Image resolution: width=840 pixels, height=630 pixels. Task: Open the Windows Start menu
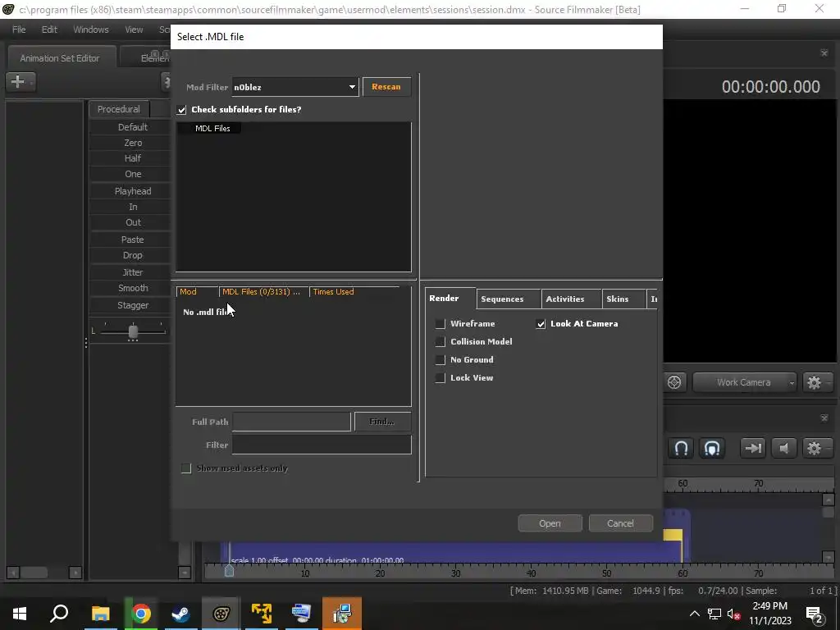pyautogui.click(x=20, y=614)
